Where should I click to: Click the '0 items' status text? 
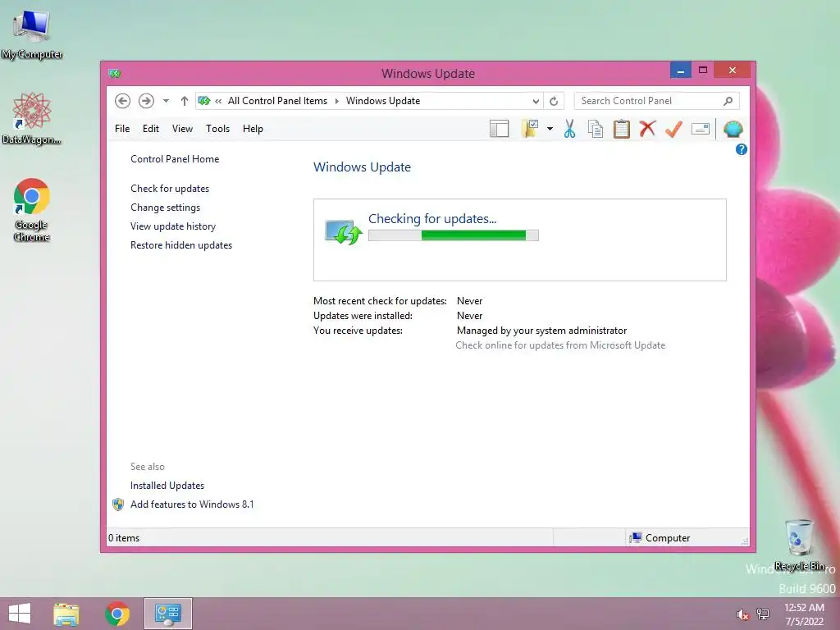pos(124,538)
